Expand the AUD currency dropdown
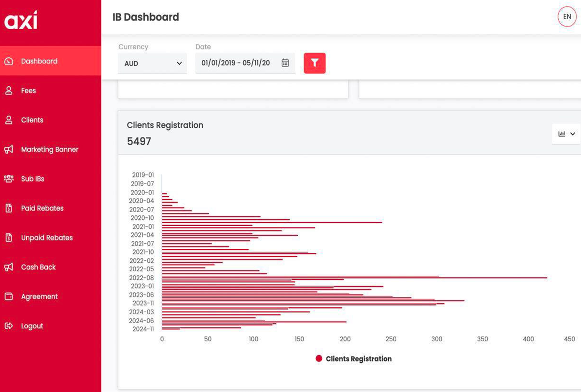The image size is (581, 392). (x=153, y=63)
